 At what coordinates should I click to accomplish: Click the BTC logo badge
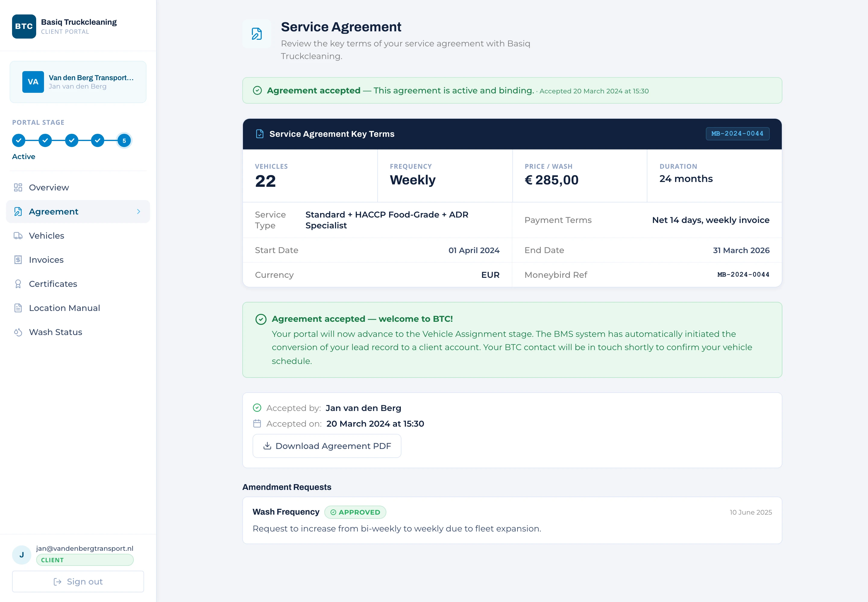pyautogui.click(x=24, y=27)
